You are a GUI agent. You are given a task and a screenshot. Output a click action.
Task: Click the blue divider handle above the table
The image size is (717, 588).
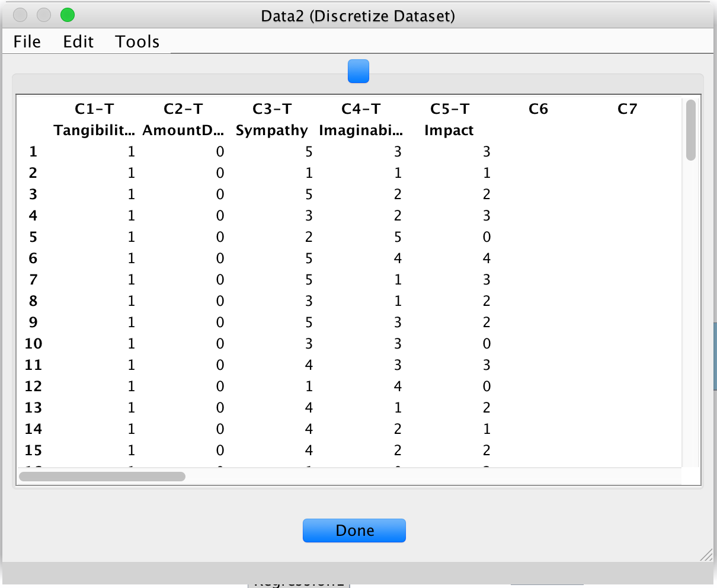(358, 71)
